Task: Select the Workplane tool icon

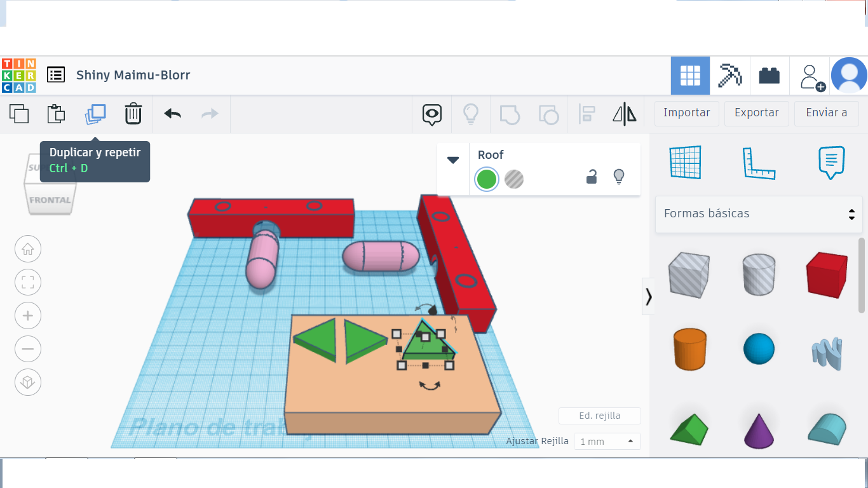Action: tap(685, 163)
